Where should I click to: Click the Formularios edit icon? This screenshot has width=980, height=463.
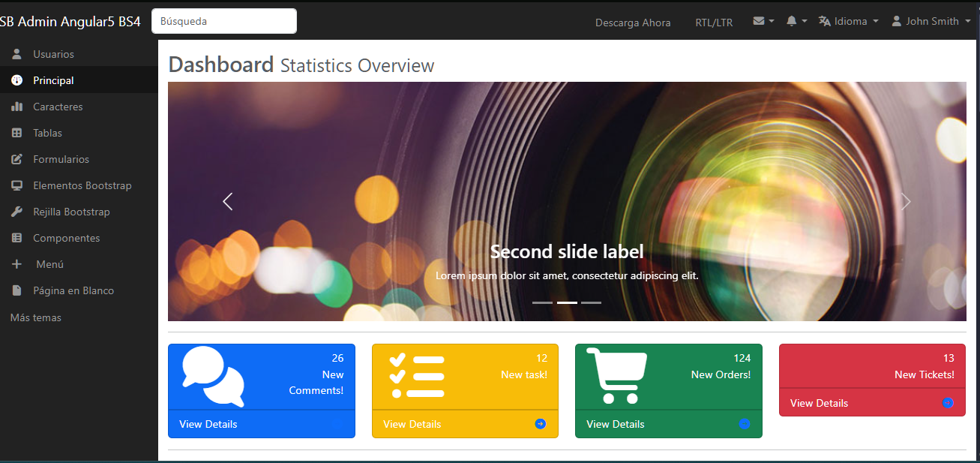coord(16,159)
